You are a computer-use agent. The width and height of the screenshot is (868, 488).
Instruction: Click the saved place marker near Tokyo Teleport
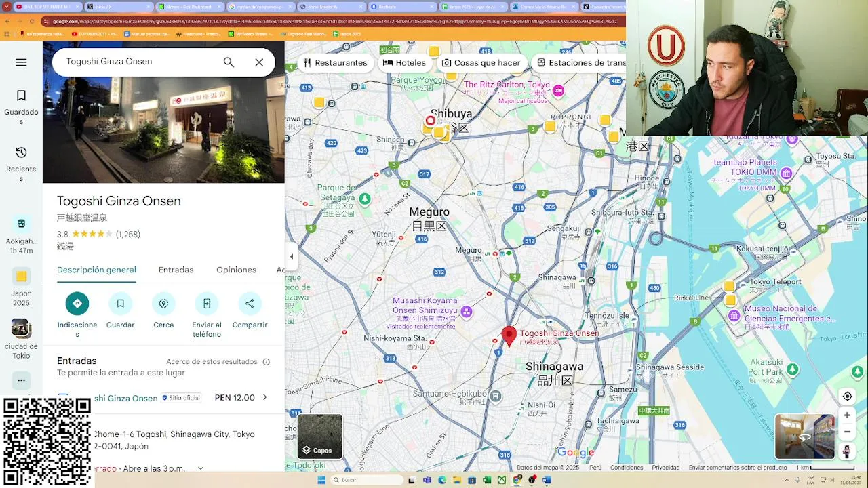(x=729, y=286)
